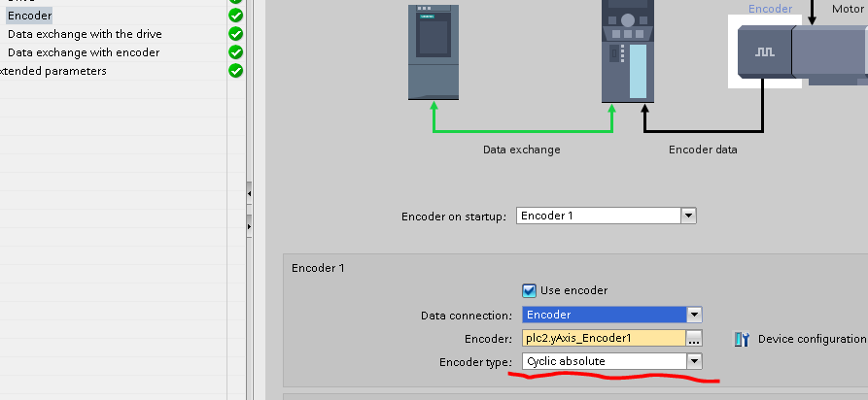The image size is (868, 400).
Task: Click green checkmark status next to Encoder
Action: point(236,15)
